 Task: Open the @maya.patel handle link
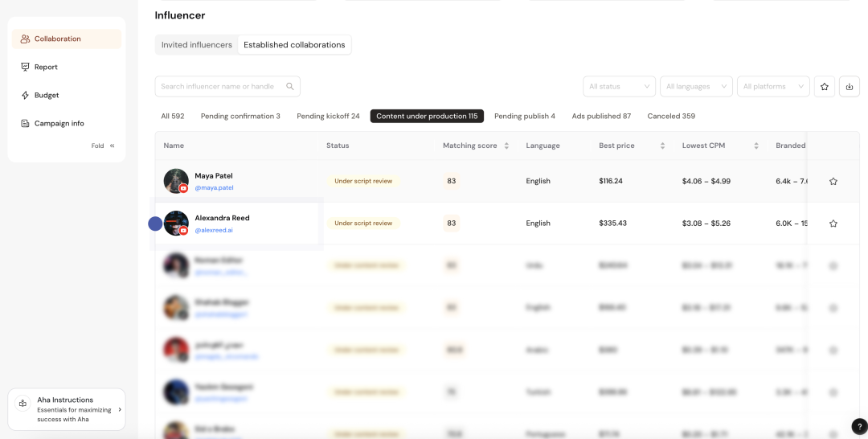pos(214,188)
